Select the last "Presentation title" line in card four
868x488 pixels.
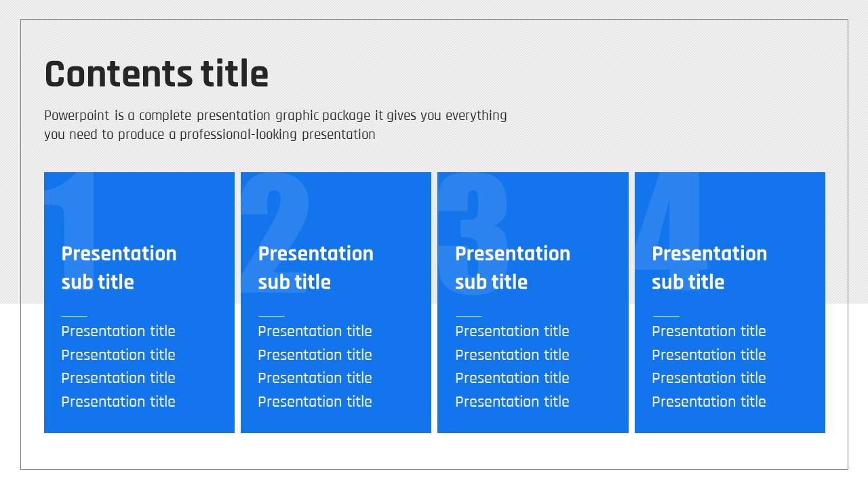(709, 402)
